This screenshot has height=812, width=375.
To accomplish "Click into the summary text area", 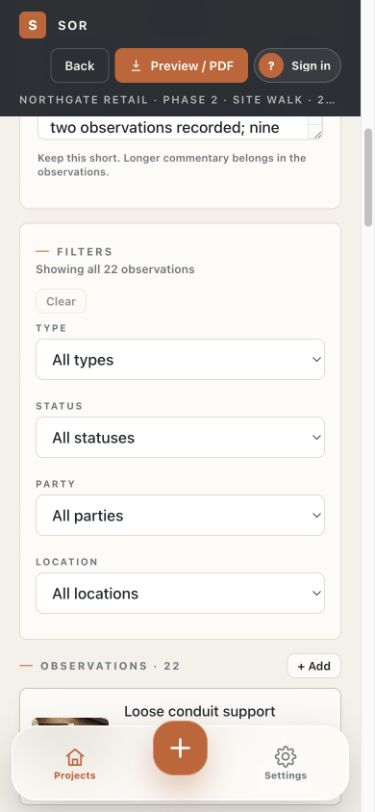I will click(x=180, y=128).
